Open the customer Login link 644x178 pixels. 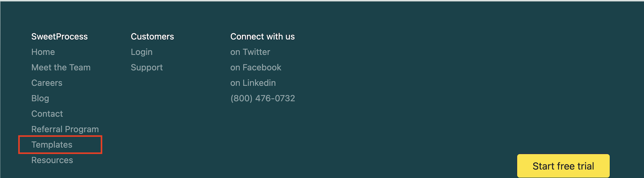[x=142, y=52]
